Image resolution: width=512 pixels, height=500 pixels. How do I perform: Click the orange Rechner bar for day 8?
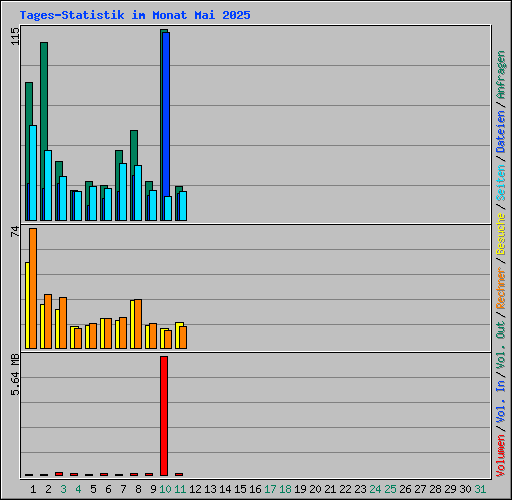tap(138, 324)
